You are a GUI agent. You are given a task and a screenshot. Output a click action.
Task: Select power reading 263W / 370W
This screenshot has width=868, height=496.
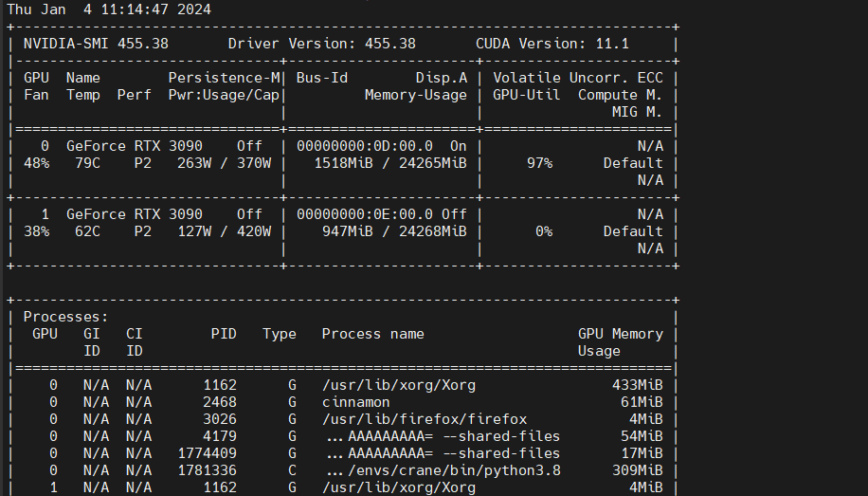pyautogui.click(x=225, y=163)
